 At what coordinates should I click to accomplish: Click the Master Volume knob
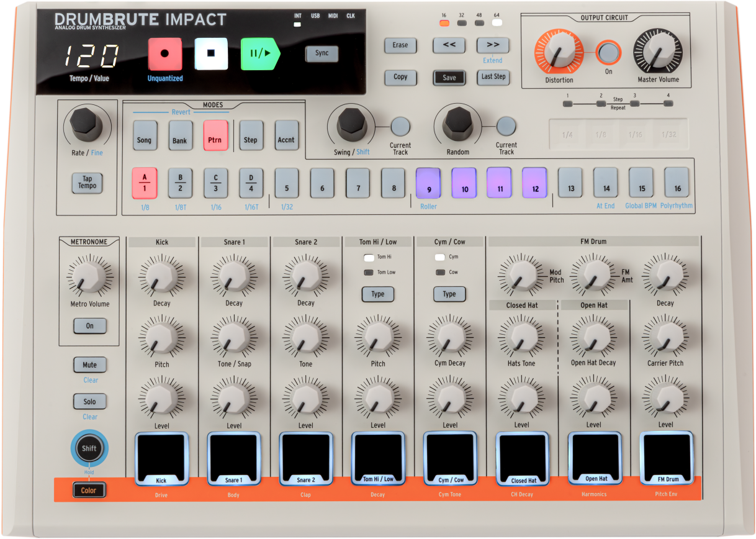pos(657,52)
